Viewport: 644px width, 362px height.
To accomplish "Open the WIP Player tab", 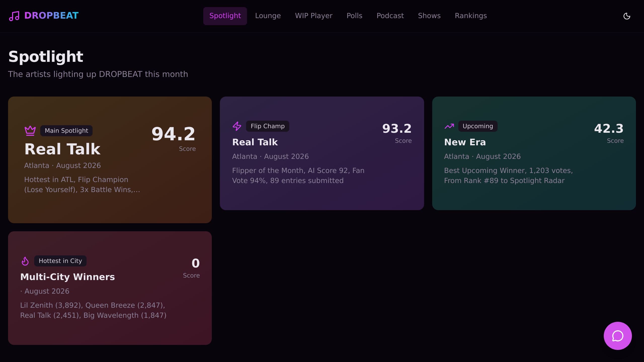I will [314, 16].
